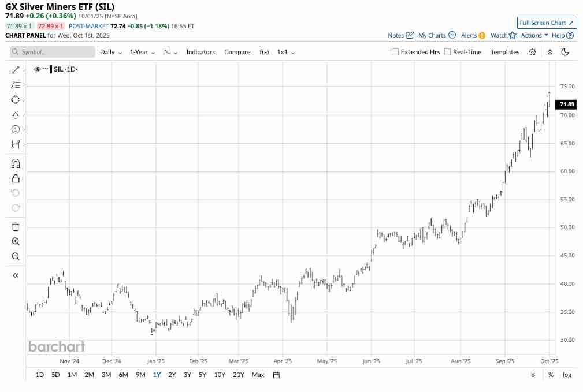Screen dimensions: 583x392
Task: Click the 71.89 current price label
Action: pyautogui.click(x=566, y=104)
